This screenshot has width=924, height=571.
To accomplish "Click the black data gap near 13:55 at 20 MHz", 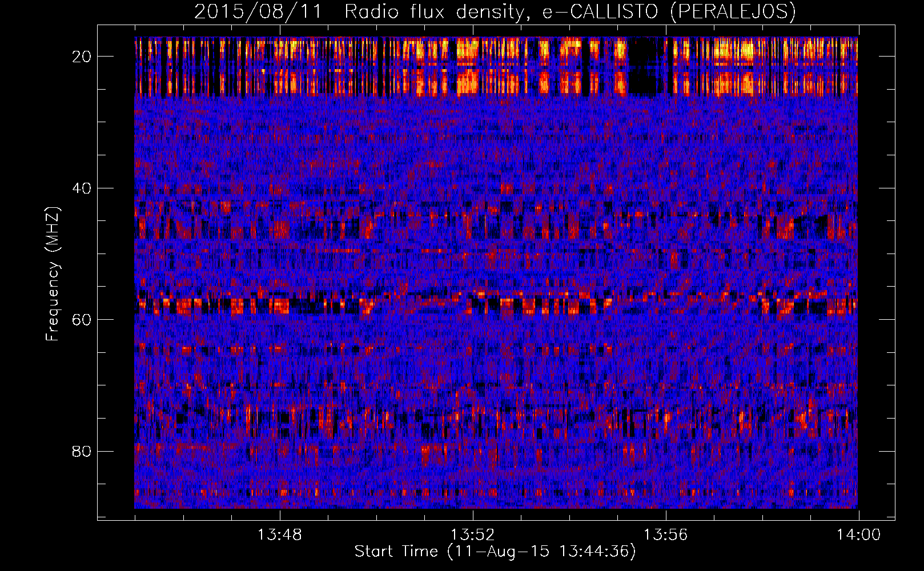I will tap(643, 66).
